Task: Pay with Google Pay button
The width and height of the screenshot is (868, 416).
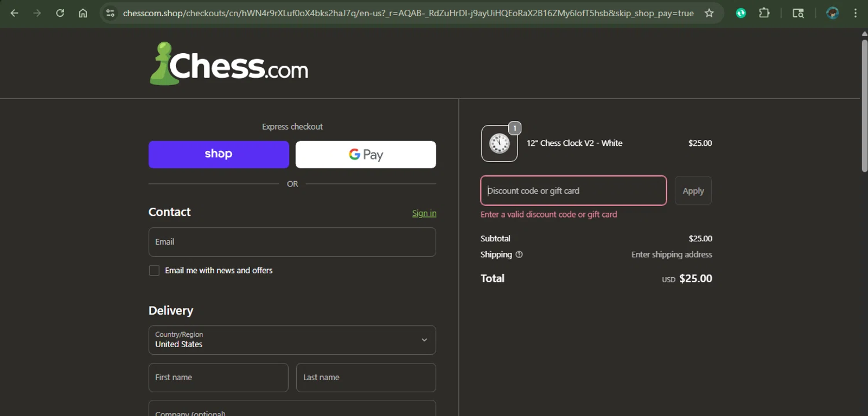Action: tap(366, 154)
